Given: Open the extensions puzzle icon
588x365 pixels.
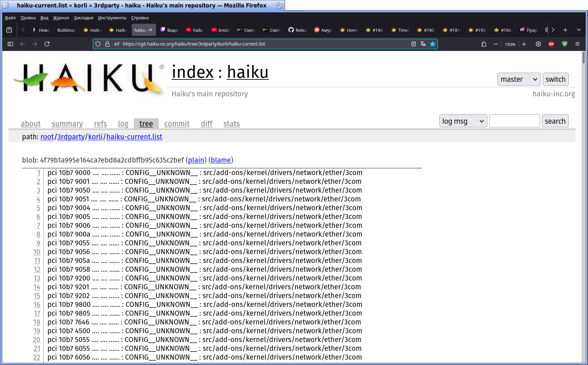Looking at the screenshot, I should pos(484,44).
